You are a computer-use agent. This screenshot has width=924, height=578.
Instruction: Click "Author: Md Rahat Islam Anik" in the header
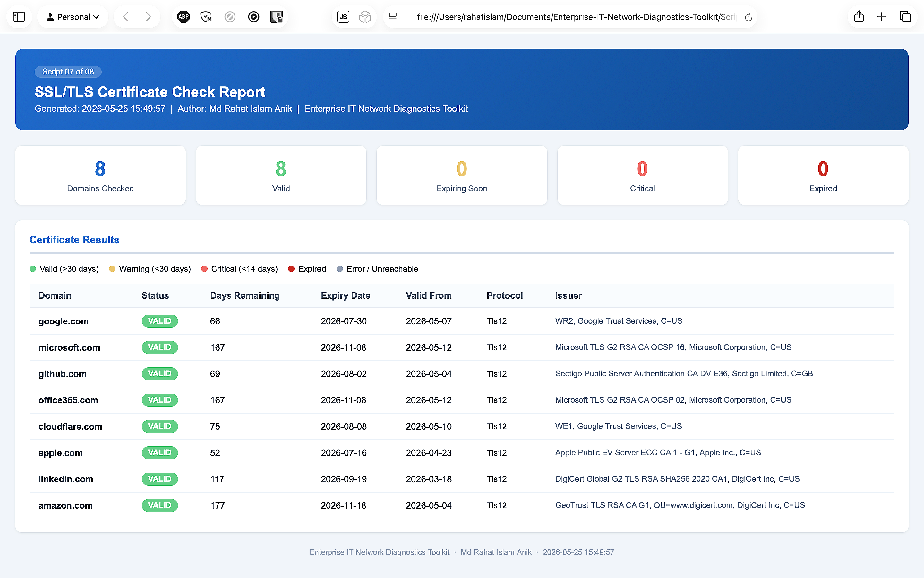coord(235,109)
